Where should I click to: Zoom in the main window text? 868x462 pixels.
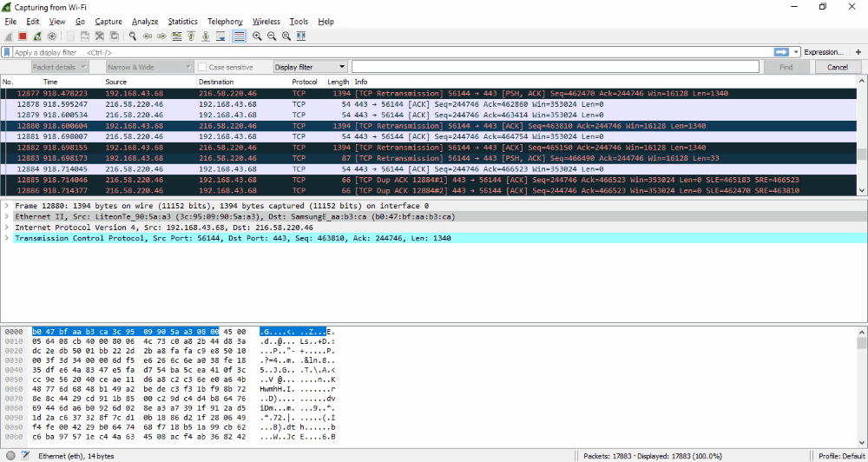pyautogui.click(x=257, y=36)
